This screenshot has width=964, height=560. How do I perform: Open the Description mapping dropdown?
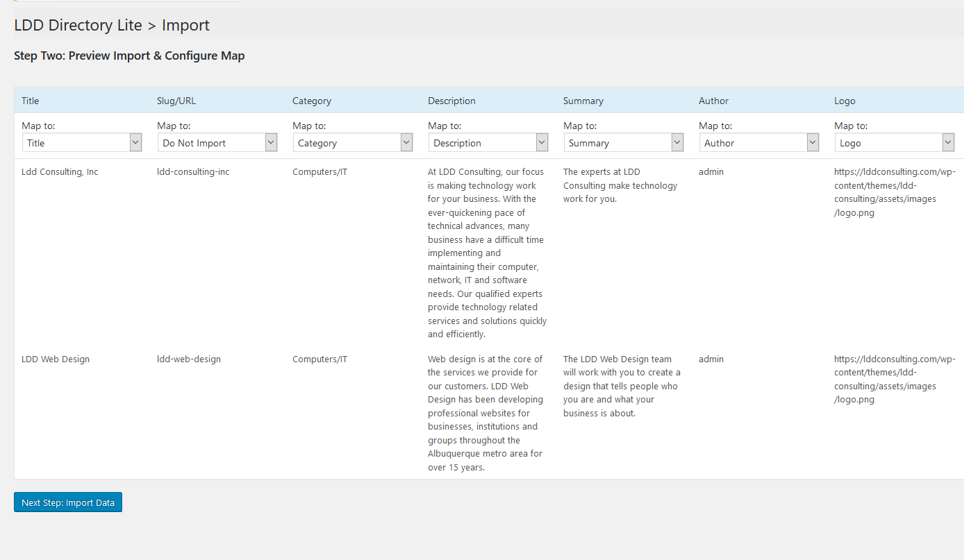[x=488, y=142]
